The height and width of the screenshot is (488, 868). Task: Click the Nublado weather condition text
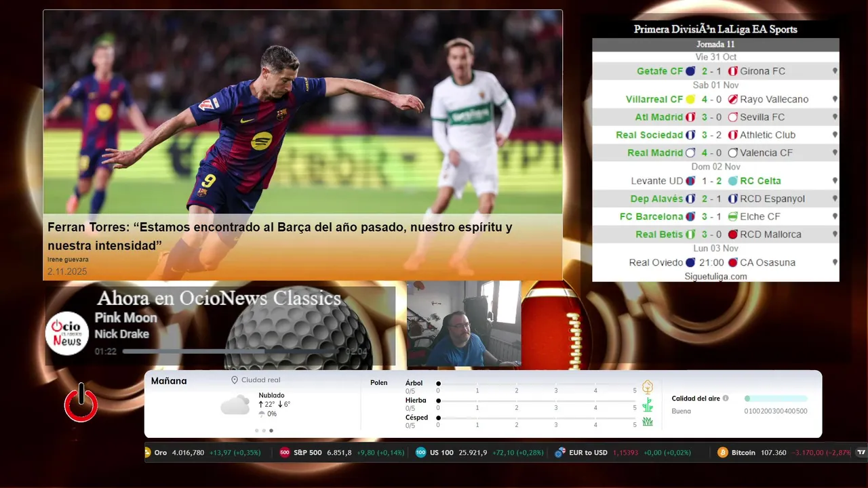[271, 395]
